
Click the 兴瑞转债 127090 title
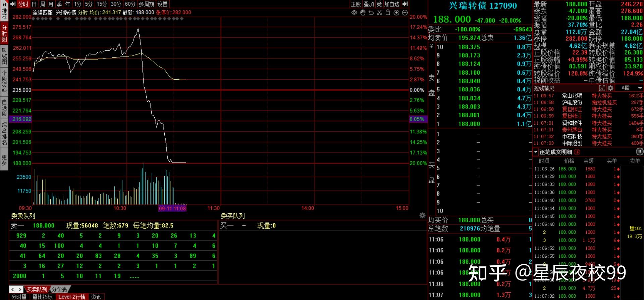483,6
